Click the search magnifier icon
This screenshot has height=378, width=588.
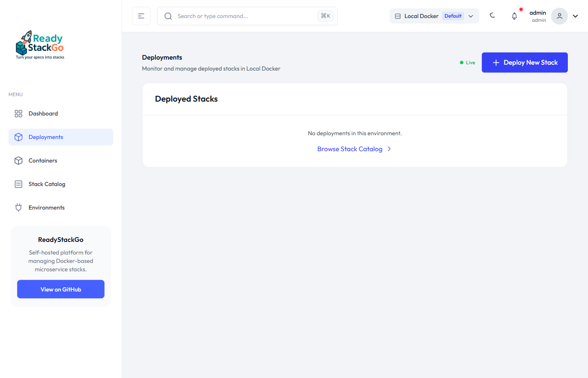[x=168, y=16]
